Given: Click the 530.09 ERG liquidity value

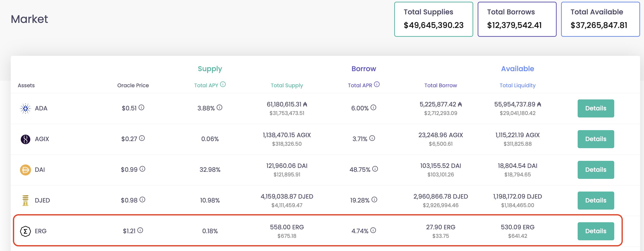Looking at the screenshot, I should 517,227.
